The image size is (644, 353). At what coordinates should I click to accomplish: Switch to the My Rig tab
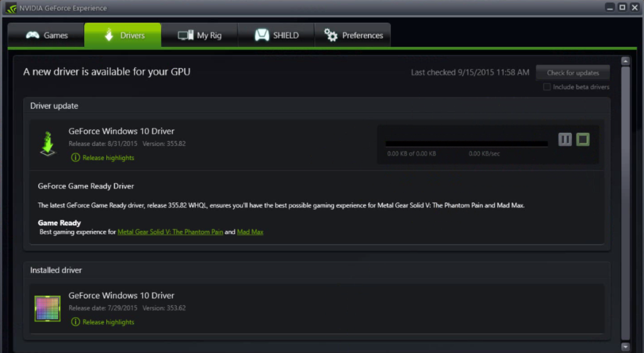(199, 35)
